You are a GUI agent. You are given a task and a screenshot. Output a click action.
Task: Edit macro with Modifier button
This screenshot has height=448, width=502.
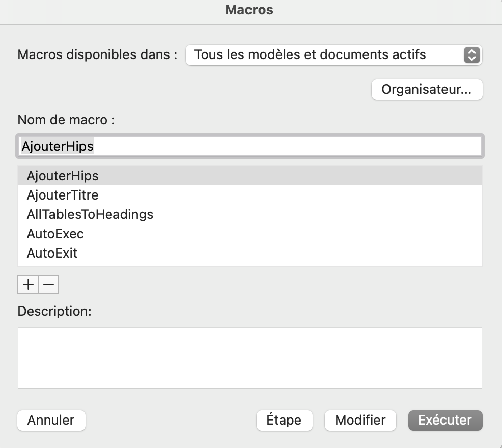[360, 420]
